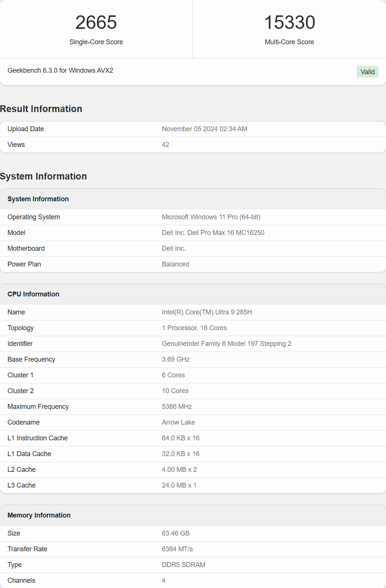Viewport: 386px width, 588px height.
Task: Click the Geekbench 6.3.0 for Windows AVX2 text
Action: (x=60, y=70)
